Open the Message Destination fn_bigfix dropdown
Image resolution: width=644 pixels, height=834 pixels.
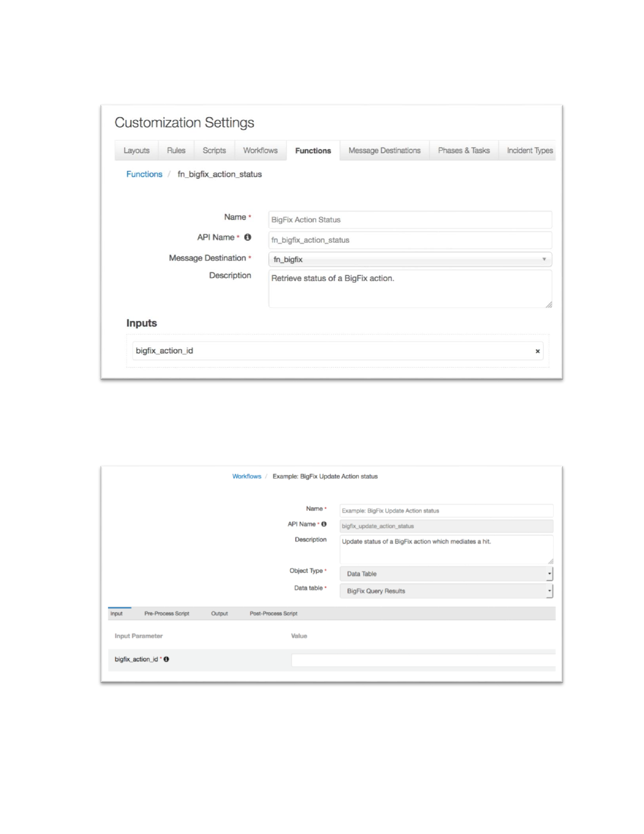[x=410, y=260]
